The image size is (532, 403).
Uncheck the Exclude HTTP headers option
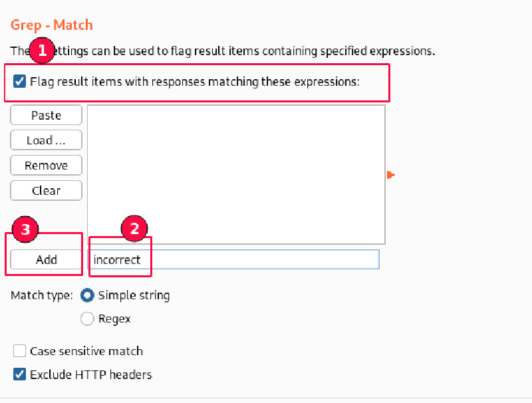[20, 374]
